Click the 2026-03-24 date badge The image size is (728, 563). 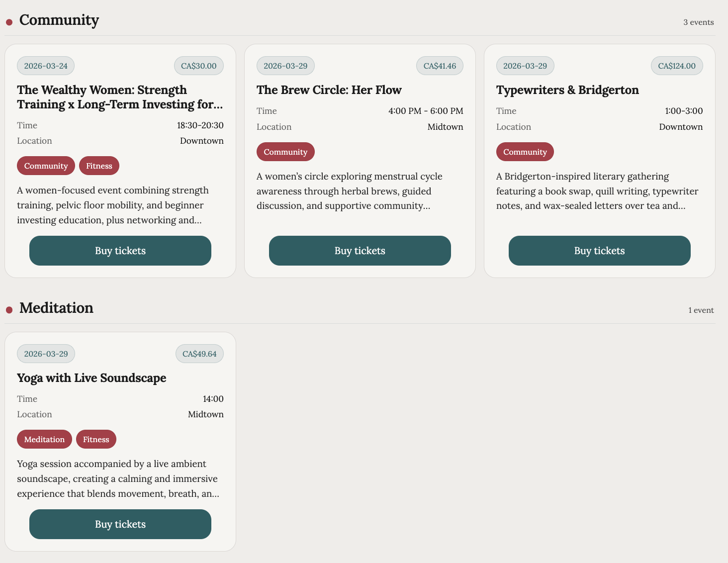click(46, 66)
